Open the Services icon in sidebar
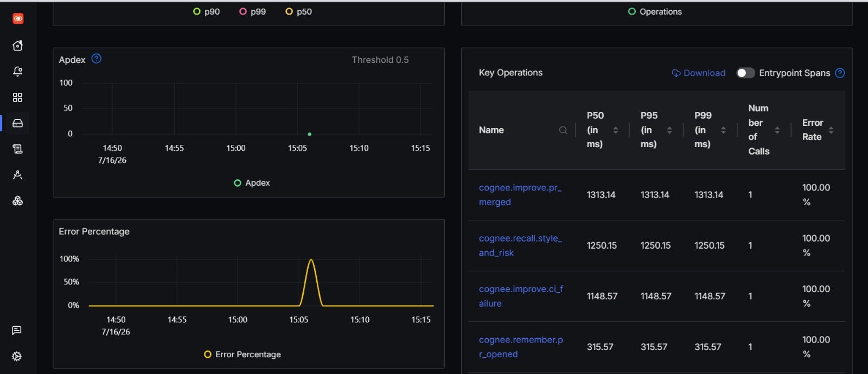Screen dimensions: 868x374 pos(18,123)
